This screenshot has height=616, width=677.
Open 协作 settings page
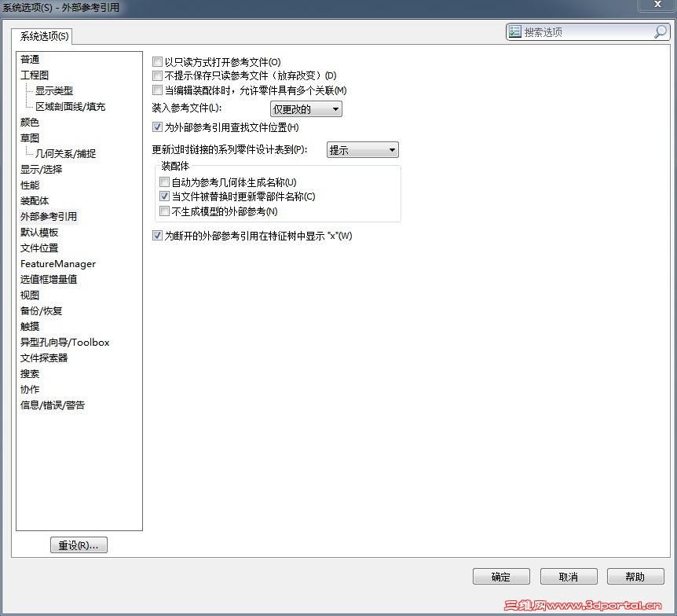tap(30, 390)
